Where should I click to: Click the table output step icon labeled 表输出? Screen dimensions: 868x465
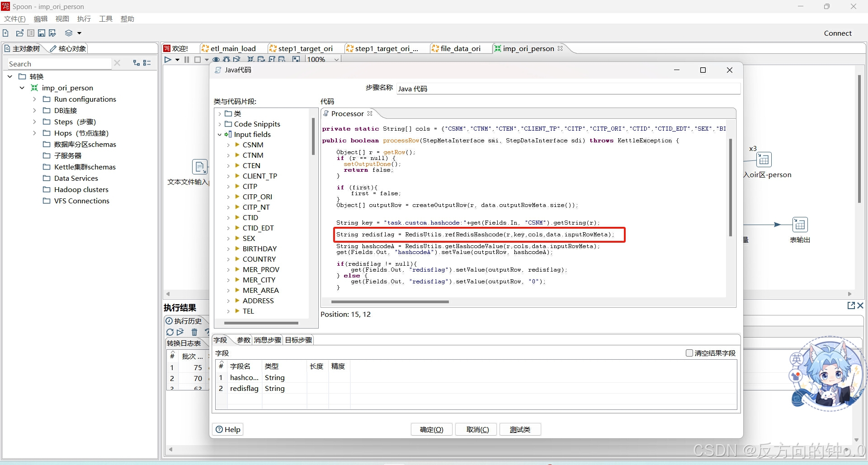pos(800,225)
